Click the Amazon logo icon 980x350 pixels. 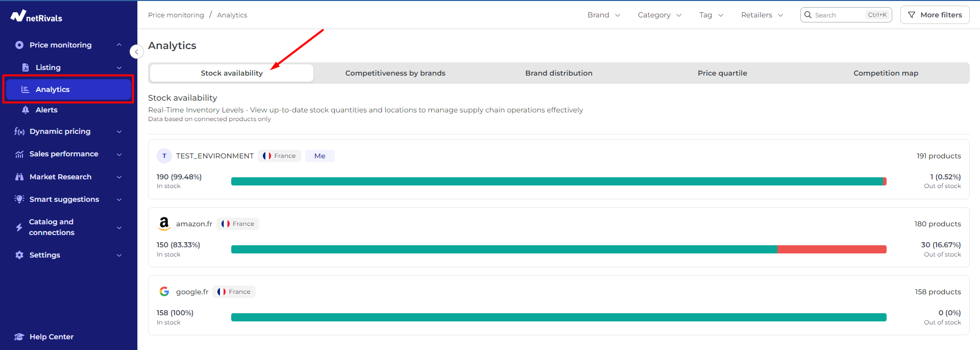(x=164, y=224)
